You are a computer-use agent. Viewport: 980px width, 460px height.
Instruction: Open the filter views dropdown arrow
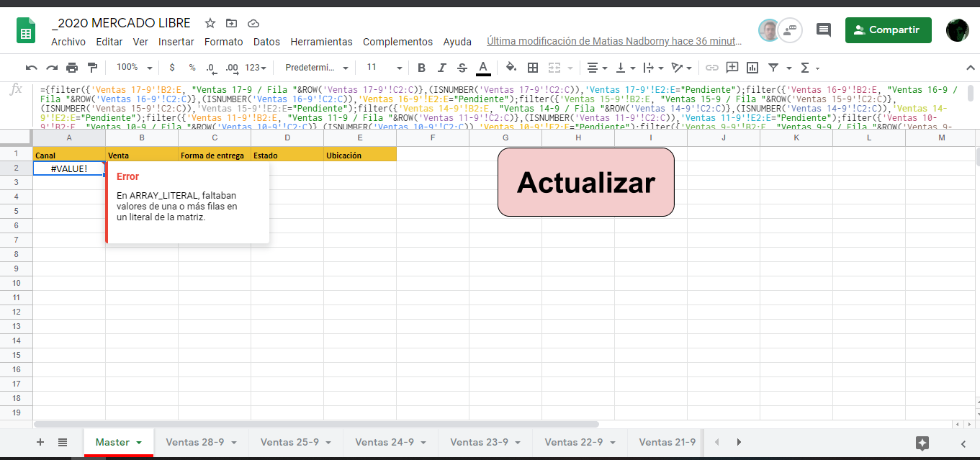[x=789, y=68]
